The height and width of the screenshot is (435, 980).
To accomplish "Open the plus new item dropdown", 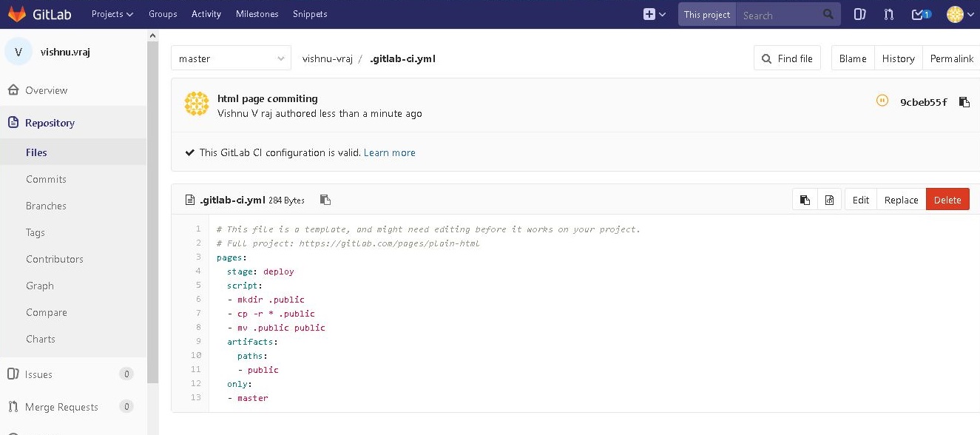I will click(654, 14).
